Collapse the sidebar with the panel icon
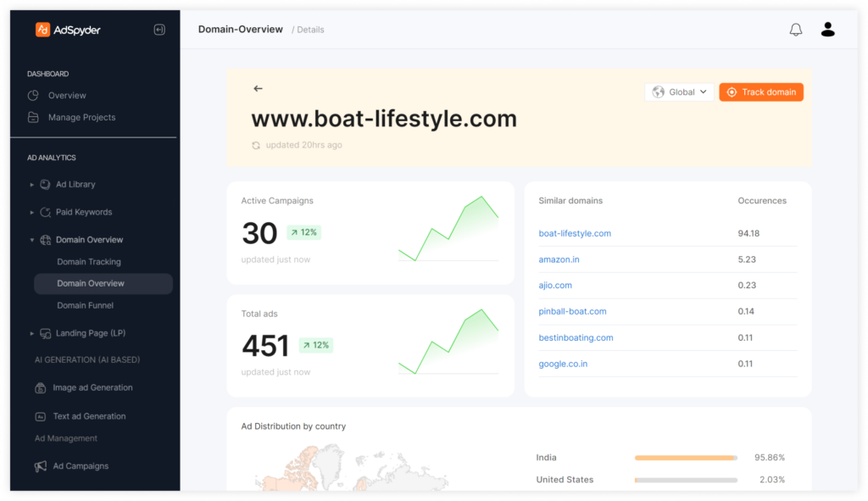This screenshot has width=868, height=501. point(159,30)
